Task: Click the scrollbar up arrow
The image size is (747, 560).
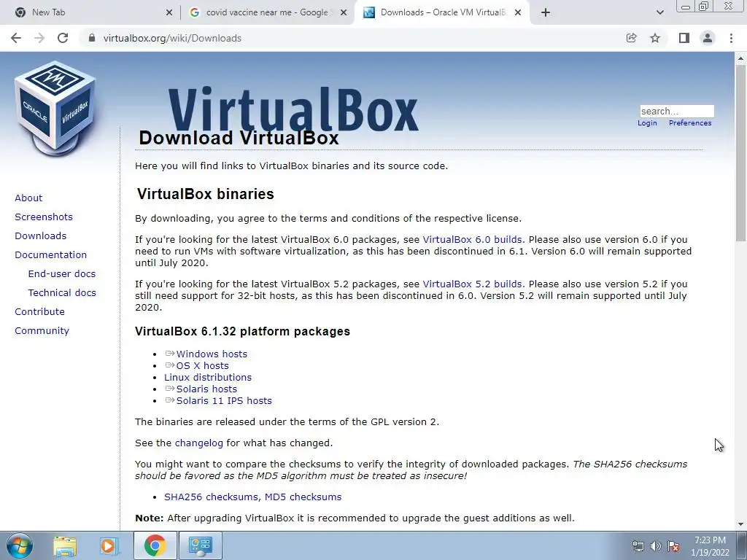Action: pyautogui.click(x=740, y=58)
